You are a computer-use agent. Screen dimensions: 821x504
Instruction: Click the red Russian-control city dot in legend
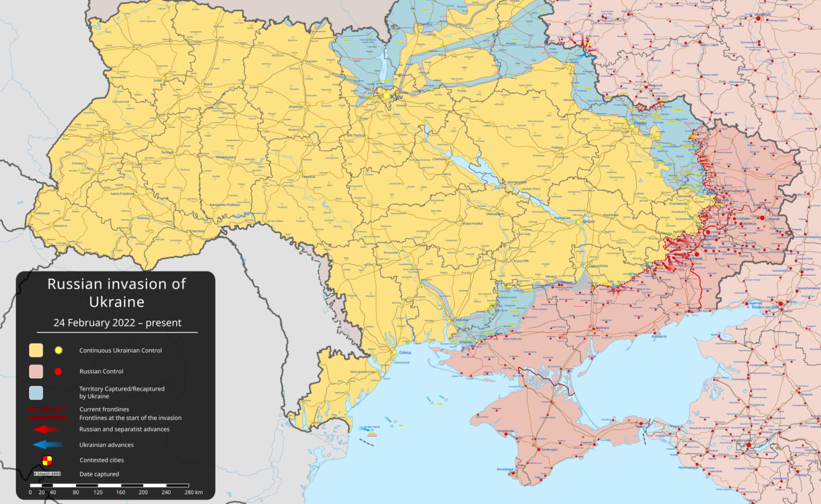[x=58, y=372]
